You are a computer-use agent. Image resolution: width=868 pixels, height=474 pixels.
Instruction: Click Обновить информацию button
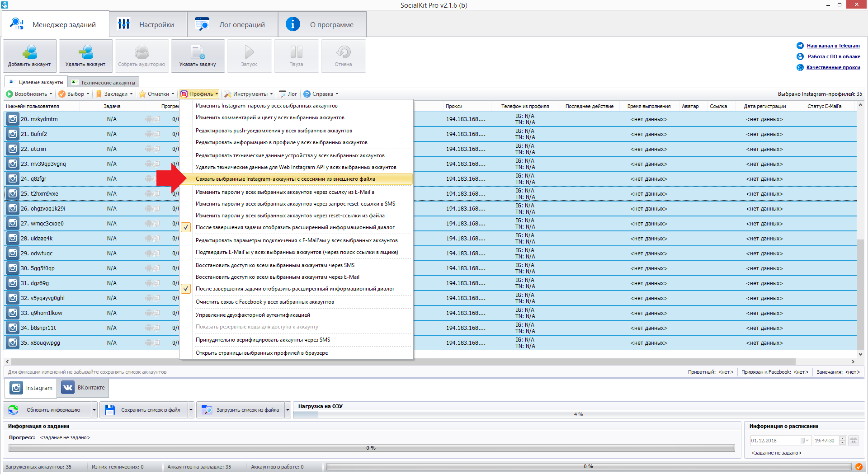click(47, 410)
